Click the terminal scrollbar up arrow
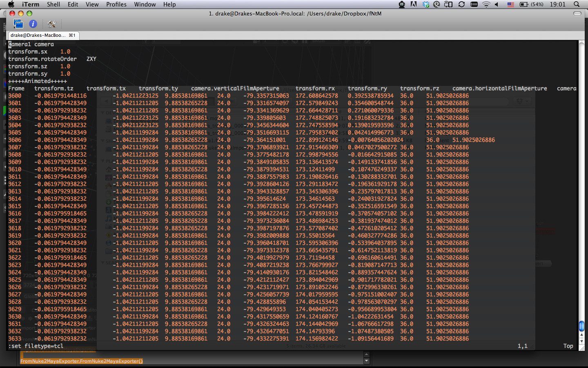Screen dimensions: 588x368 pos(581,334)
